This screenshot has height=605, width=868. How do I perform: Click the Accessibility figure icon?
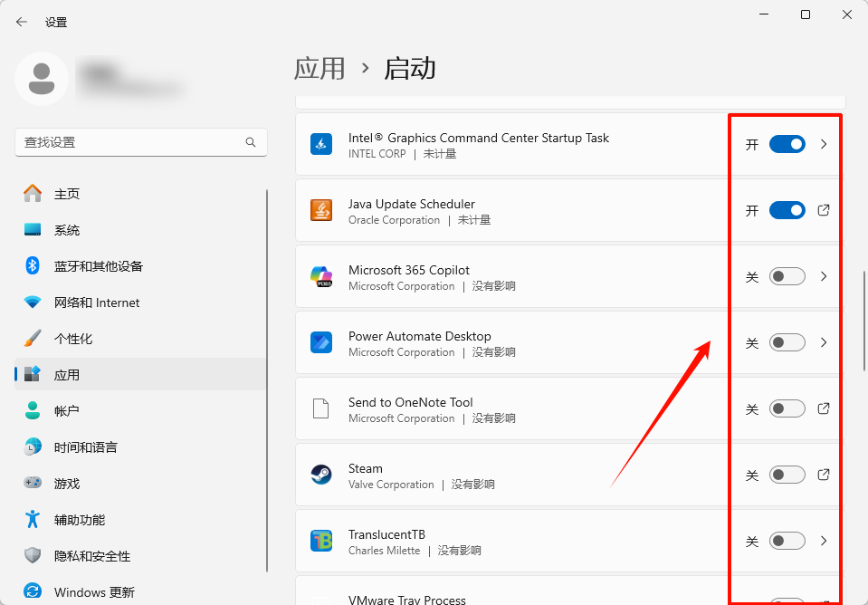pos(33,519)
